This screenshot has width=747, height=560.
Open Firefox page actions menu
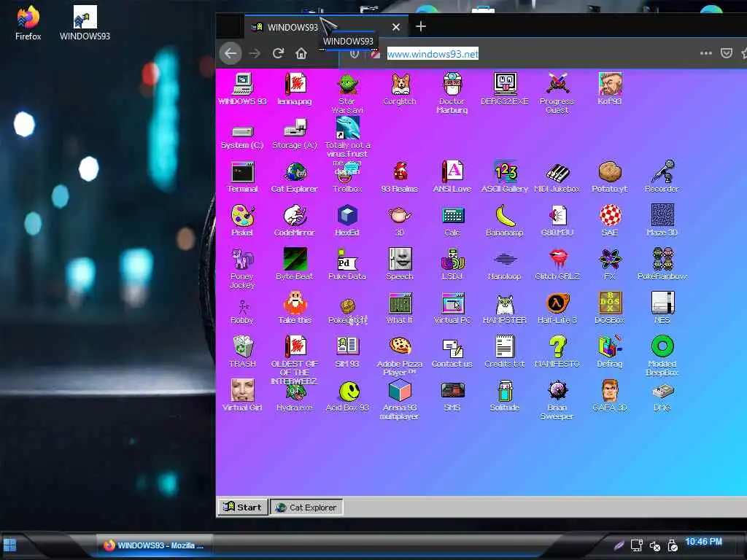pyautogui.click(x=706, y=52)
